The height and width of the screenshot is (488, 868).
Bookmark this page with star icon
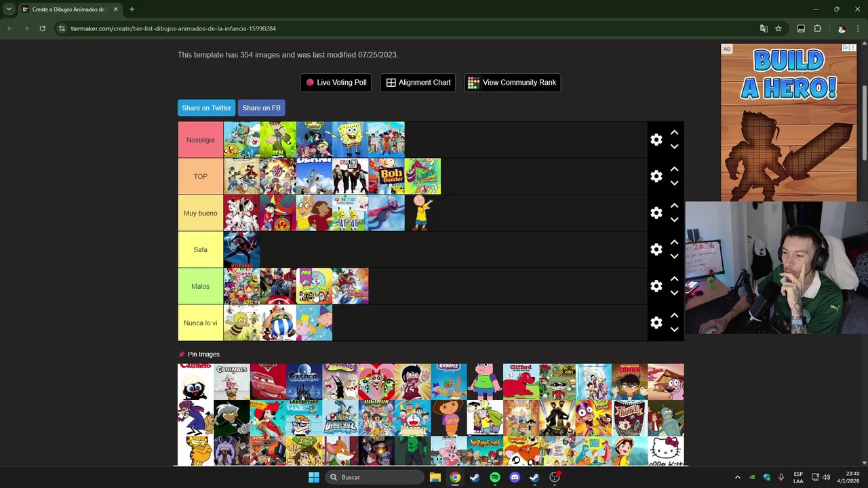tap(778, 28)
